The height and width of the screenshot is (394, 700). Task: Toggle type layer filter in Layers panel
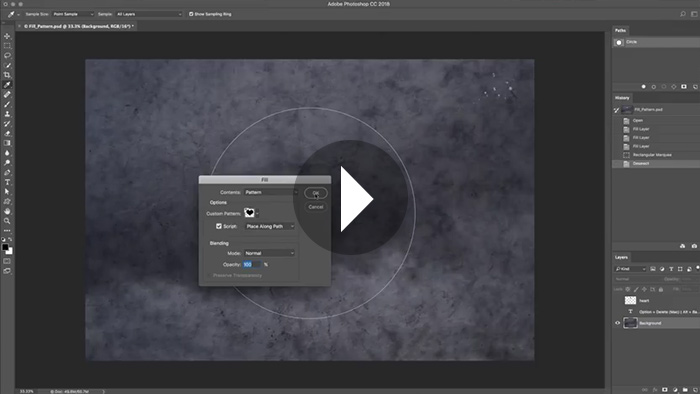[671, 269]
